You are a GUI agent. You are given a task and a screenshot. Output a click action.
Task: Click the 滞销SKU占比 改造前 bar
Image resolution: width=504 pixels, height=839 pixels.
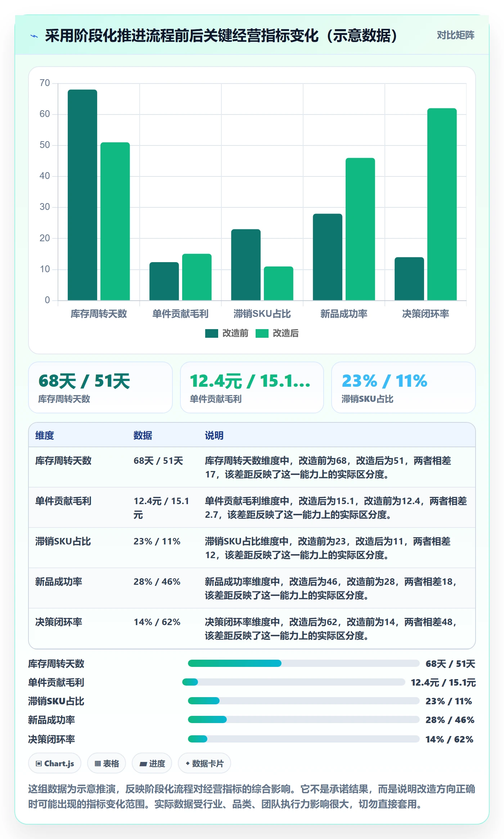coord(246,265)
